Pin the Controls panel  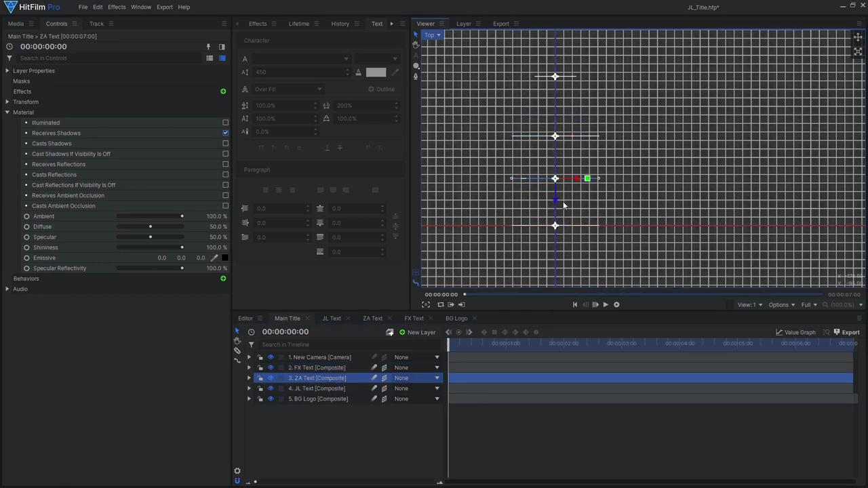tap(208, 47)
